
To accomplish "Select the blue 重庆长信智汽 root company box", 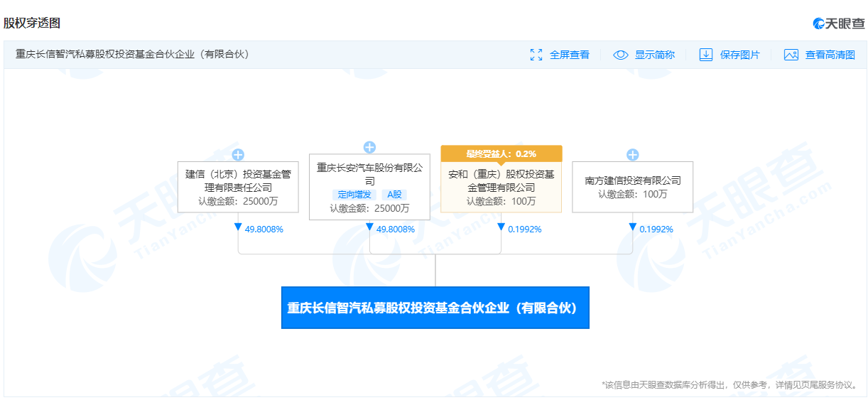I will (435, 308).
